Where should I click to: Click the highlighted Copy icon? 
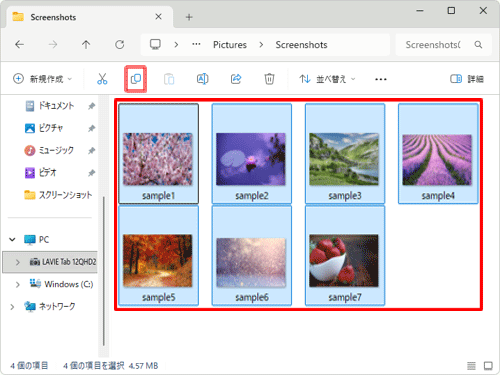[x=136, y=79]
